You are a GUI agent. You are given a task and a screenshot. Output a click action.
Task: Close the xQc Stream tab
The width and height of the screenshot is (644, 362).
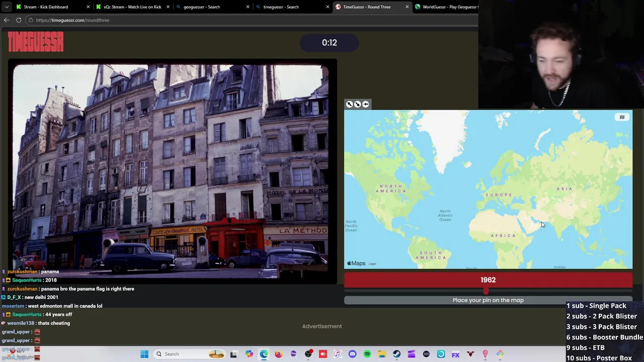[168, 7]
